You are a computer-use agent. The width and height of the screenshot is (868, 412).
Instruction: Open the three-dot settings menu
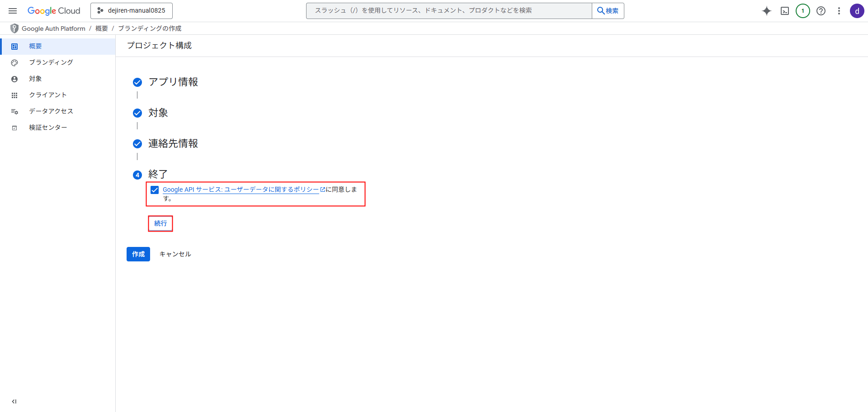coord(839,11)
